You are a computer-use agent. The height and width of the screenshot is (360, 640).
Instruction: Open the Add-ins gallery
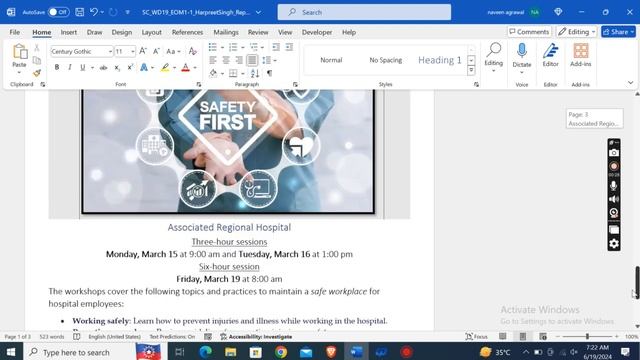tap(580, 55)
